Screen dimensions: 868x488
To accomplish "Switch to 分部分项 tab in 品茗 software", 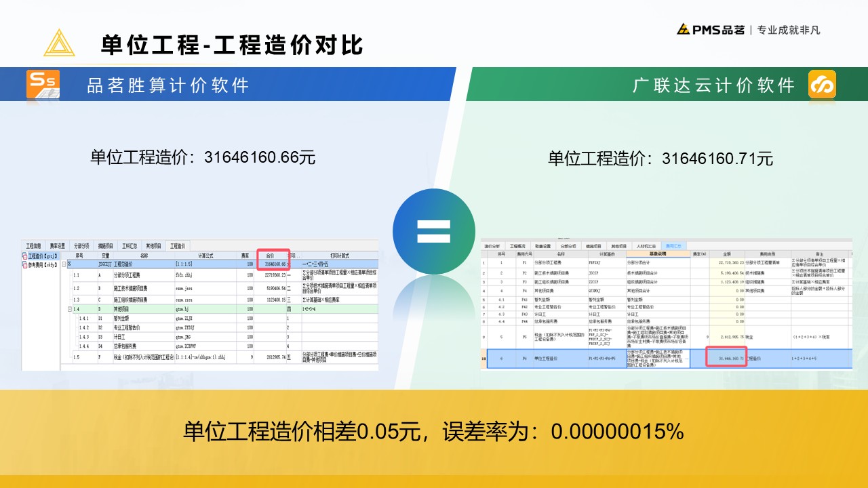I will pos(81,246).
